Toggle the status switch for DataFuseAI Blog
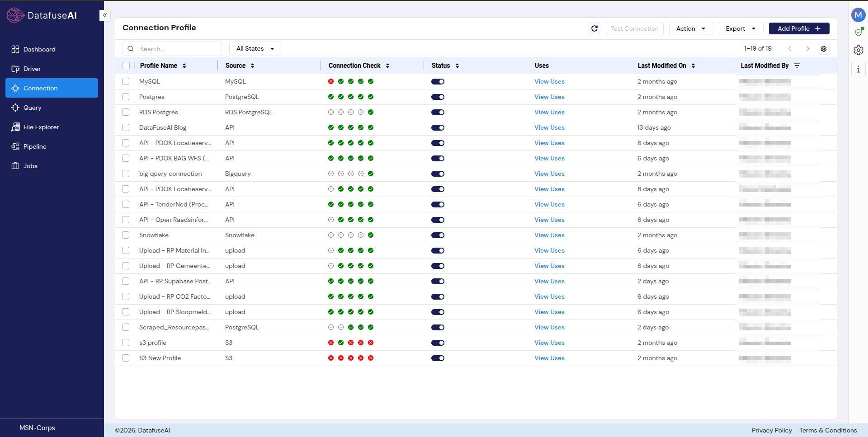The width and height of the screenshot is (868, 437). [438, 127]
